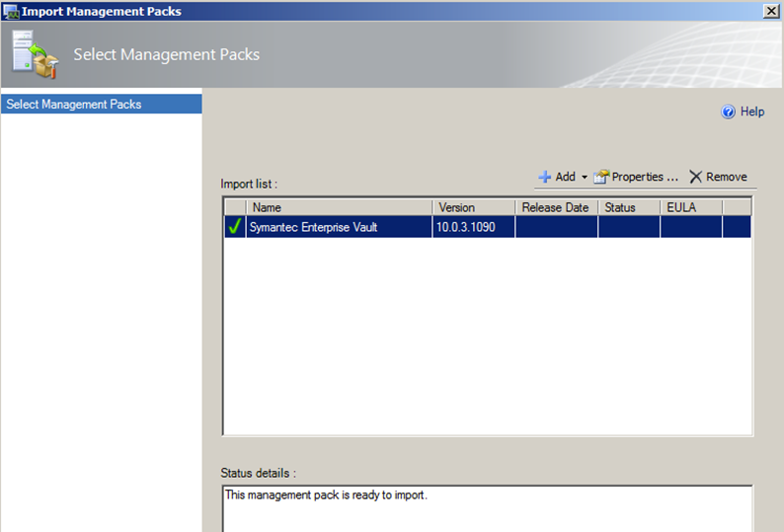This screenshot has height=532, width=784.
Task: Click the EULA column header
Action: pyautogui.click(x=691, y=207)
